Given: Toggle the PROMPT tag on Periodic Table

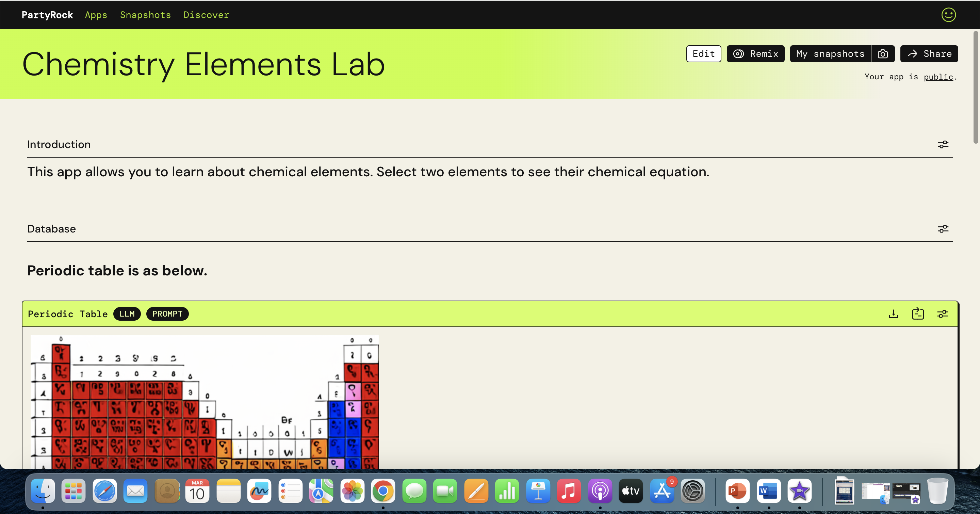Looking at the screenshot, I should coord(167,314).
